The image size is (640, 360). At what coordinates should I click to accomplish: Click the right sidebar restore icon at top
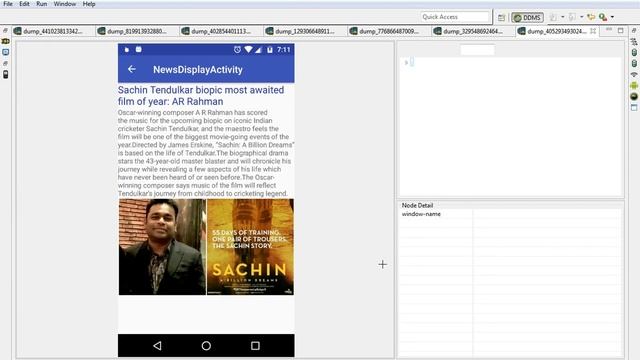[634, 31]
